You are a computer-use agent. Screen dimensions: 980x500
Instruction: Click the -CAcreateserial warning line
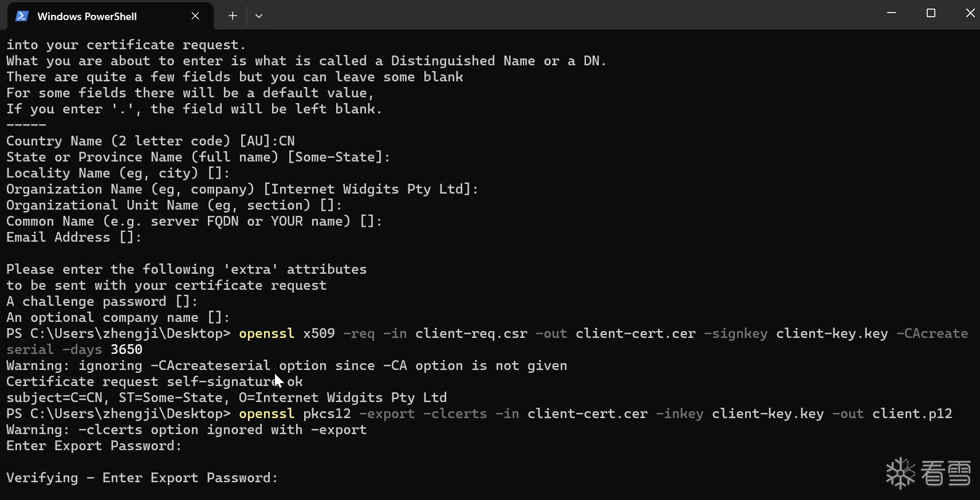[x=286, y=365]
